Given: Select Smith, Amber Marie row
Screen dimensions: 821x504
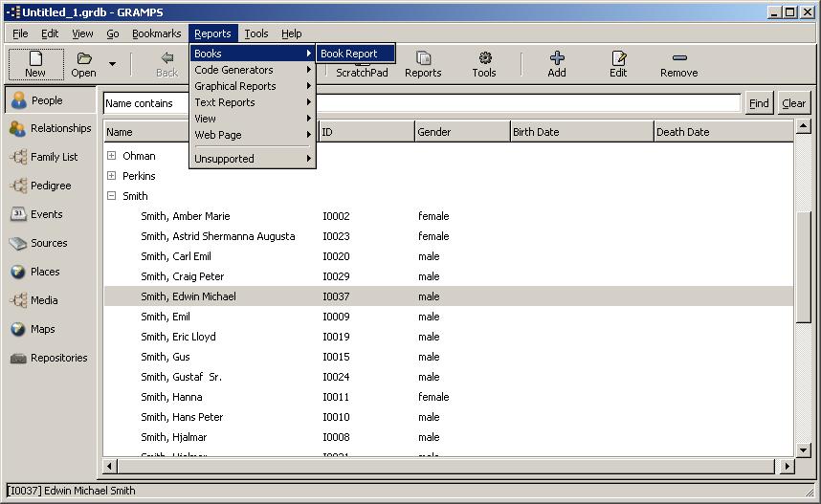Looking at the screenshot, I should tap(449, 216).
